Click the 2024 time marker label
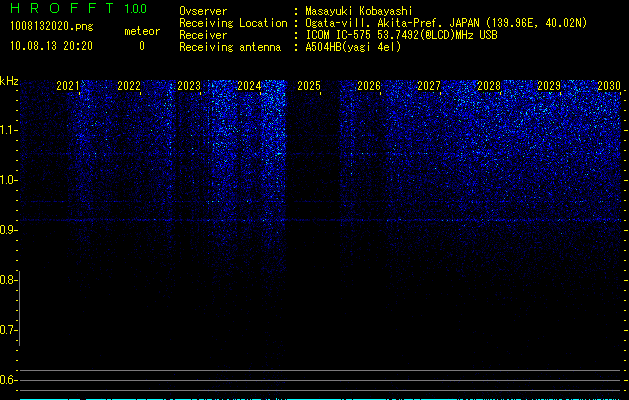 [x=249, y=86]
